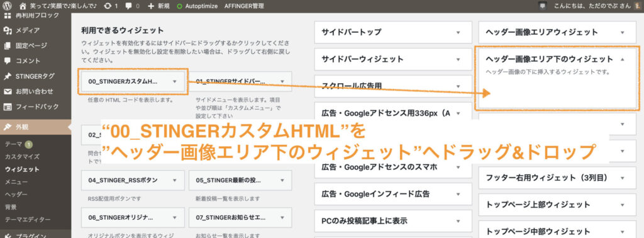Screen dimensions: 644x238
Task: Click the user avatar in the admin bar
Action: tap(637, 6)
